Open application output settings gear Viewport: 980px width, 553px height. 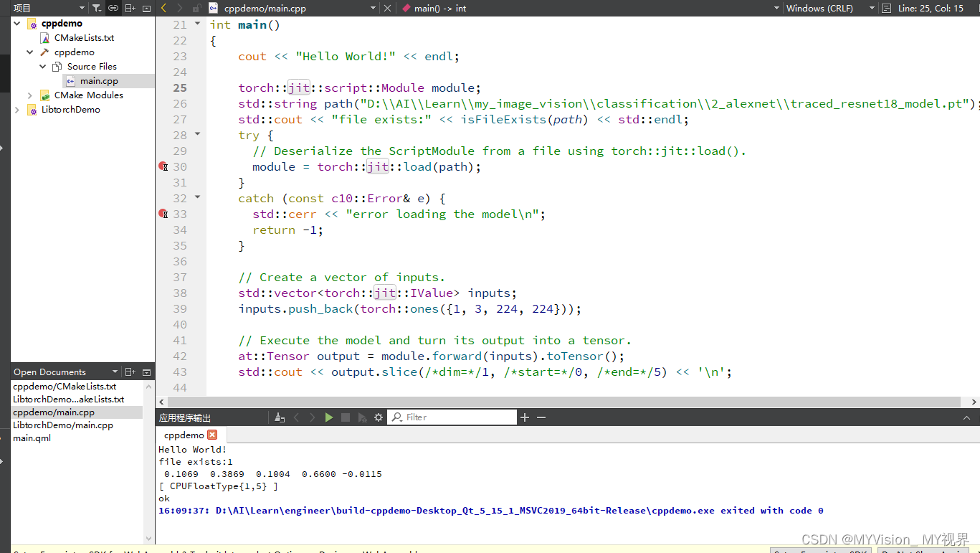pyautogui.click(x=379, y=417)
